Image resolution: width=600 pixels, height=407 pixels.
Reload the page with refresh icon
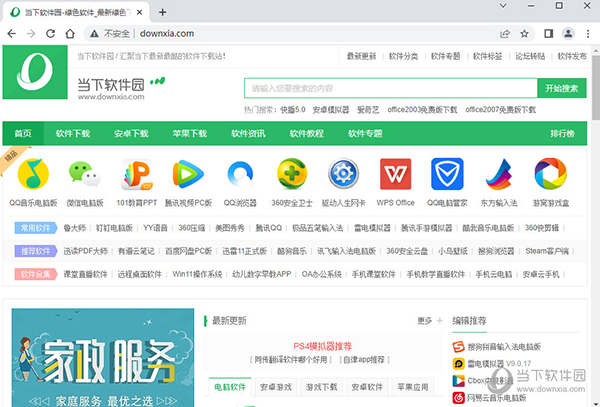[51, 34]
